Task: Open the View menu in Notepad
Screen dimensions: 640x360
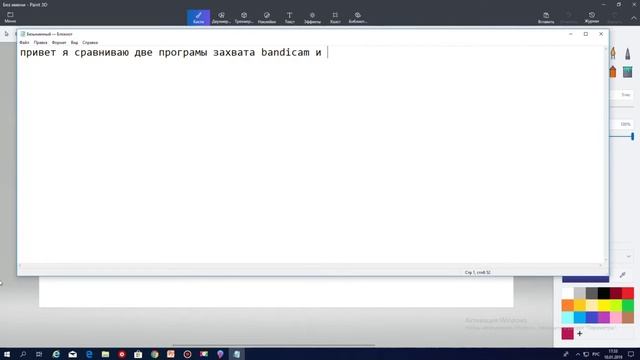Action: [x=74, y=42]
